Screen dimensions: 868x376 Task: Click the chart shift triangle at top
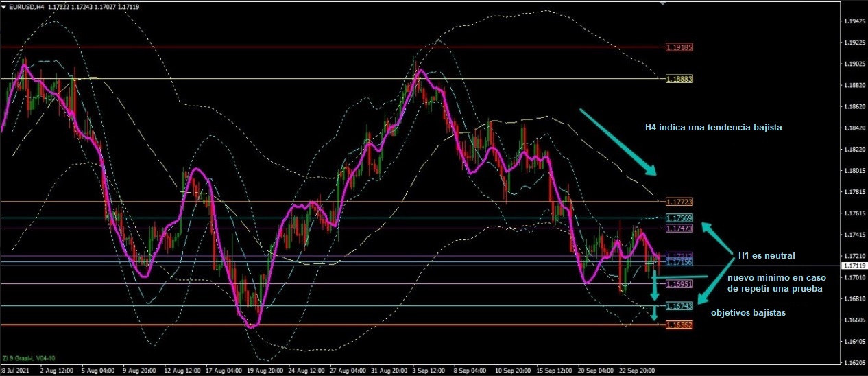point(662,4)
